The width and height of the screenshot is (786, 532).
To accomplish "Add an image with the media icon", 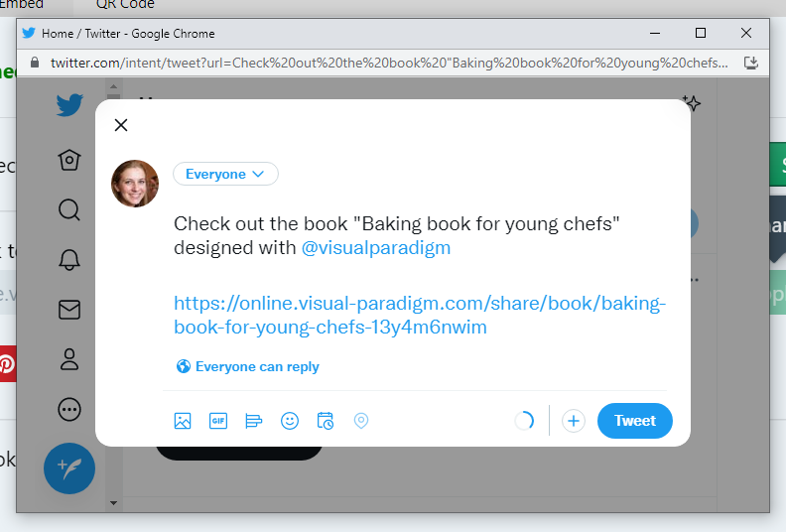I will click(183, 421).
